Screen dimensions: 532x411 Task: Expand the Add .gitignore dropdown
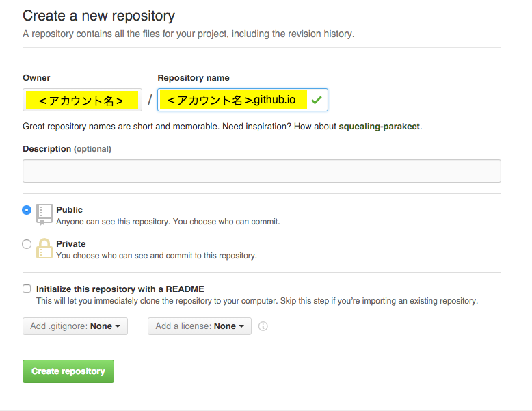[75, 326]
